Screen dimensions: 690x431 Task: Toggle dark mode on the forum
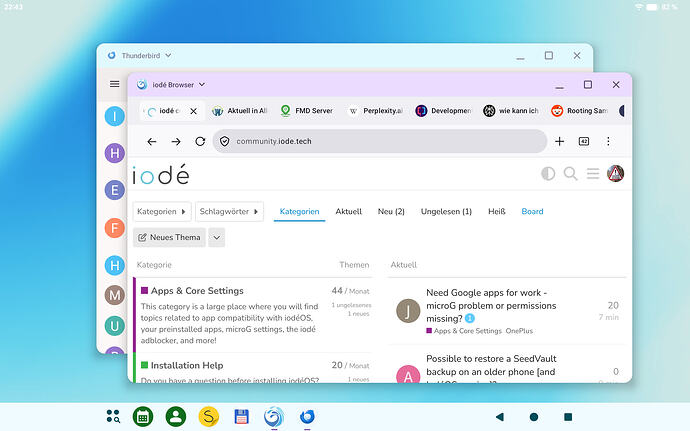tap(548, 173)
